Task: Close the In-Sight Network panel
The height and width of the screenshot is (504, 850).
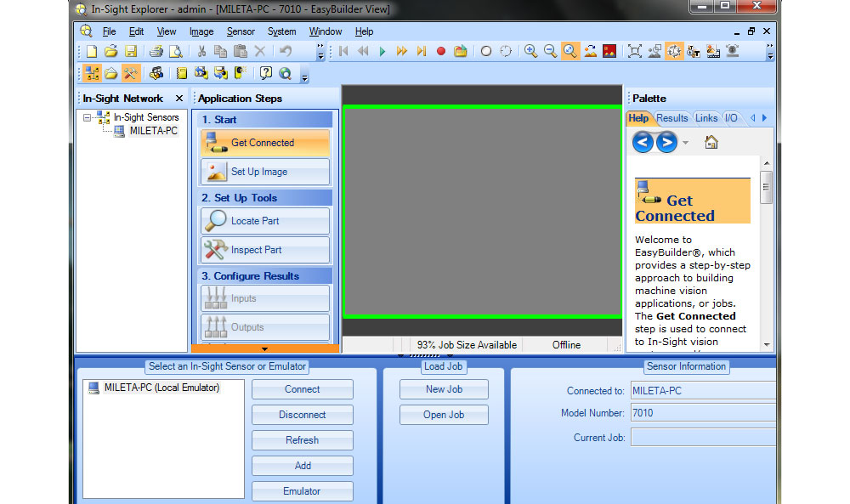Action: [x=178, y=98]
